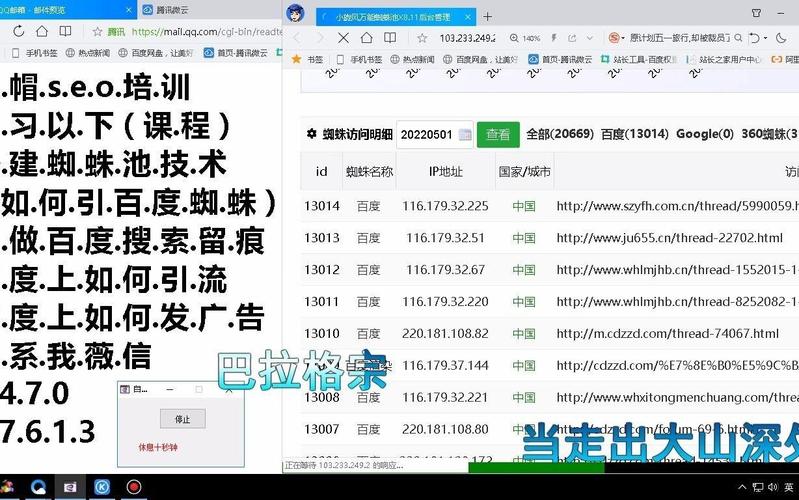
Task: Open 首页-腾讯微云 bookmark in right browser
Action: [x=560, y=59]
